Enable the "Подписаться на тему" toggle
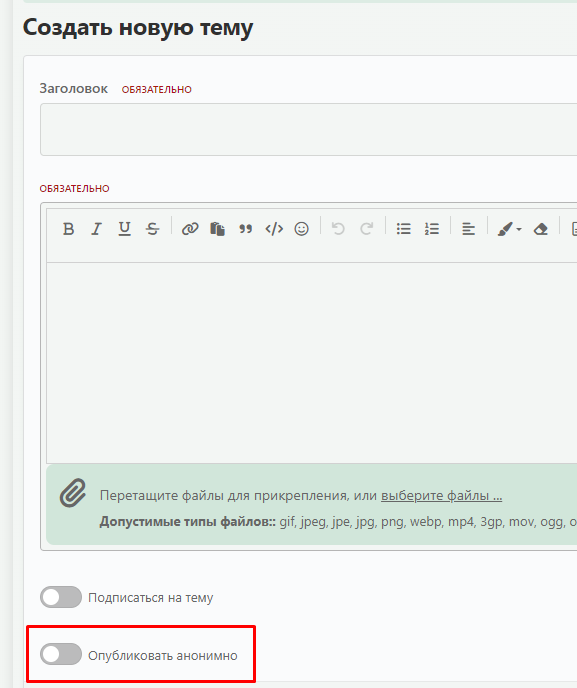577x688 pixels. 61,597
